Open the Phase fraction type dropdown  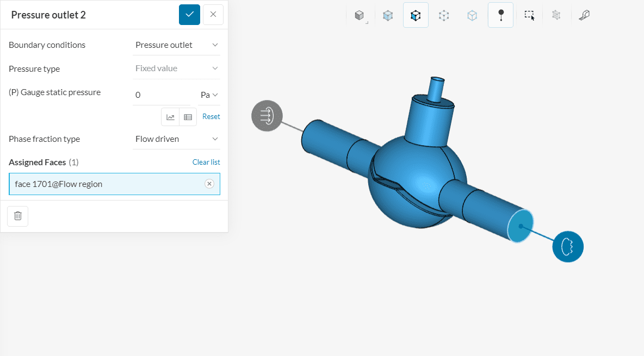click(x=176, y=139)
